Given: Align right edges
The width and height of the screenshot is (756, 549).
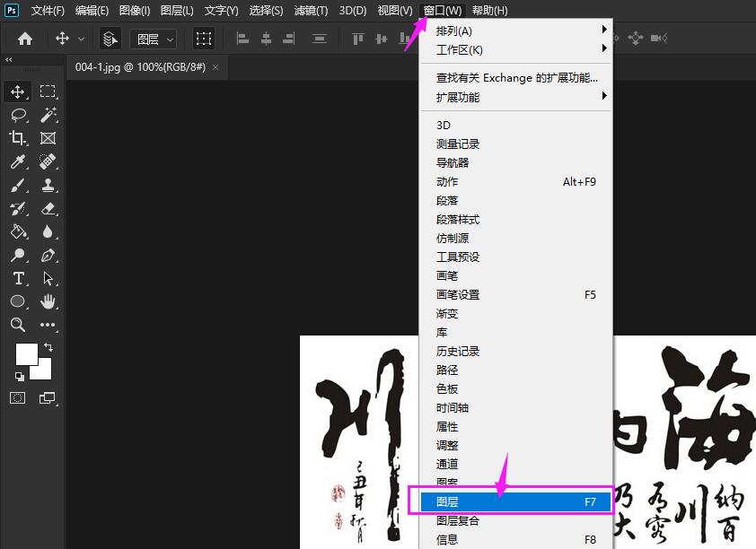Looking at the screenshot, I should pyautogui.click(x=289, y=39).
